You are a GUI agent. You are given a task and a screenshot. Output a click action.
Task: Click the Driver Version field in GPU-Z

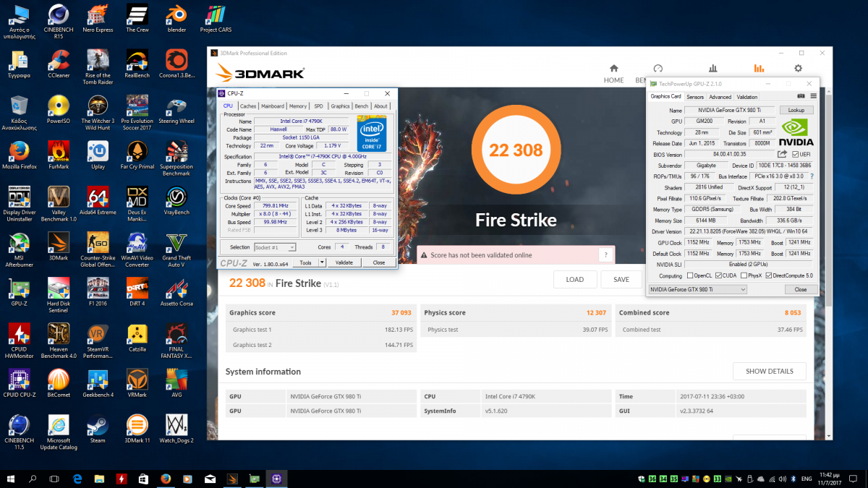click(749, 231)
